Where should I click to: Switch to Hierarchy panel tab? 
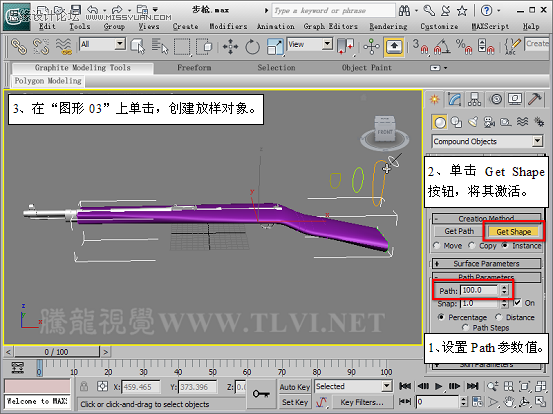click(x=475, y=99)
